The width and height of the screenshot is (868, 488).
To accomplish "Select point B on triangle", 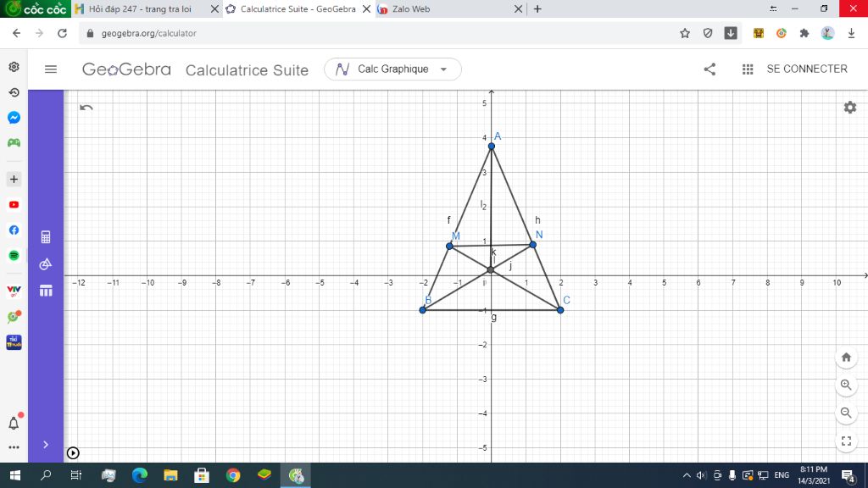I will click(423, 310).
